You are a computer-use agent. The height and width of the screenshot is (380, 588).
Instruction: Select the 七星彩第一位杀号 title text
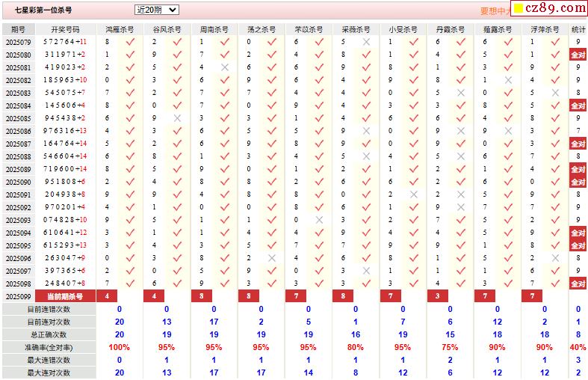[43, 10]
